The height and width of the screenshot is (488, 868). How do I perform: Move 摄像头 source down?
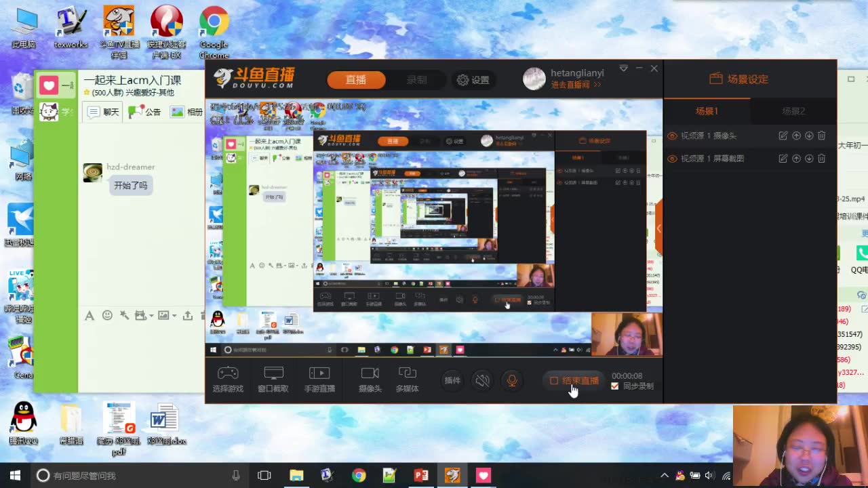click(x=809, y=136)
